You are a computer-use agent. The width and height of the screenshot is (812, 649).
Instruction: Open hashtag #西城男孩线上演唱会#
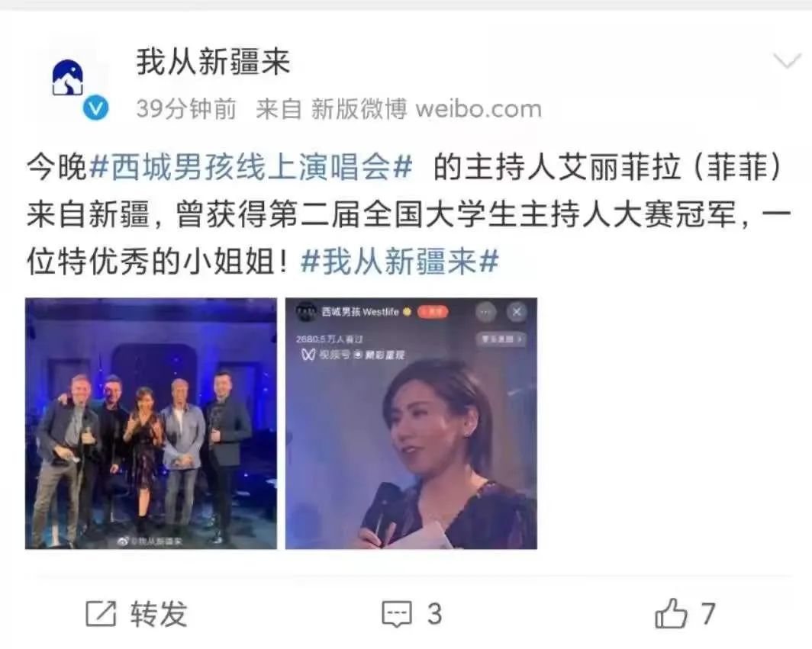pyautogui.click(x=250, y=168)
